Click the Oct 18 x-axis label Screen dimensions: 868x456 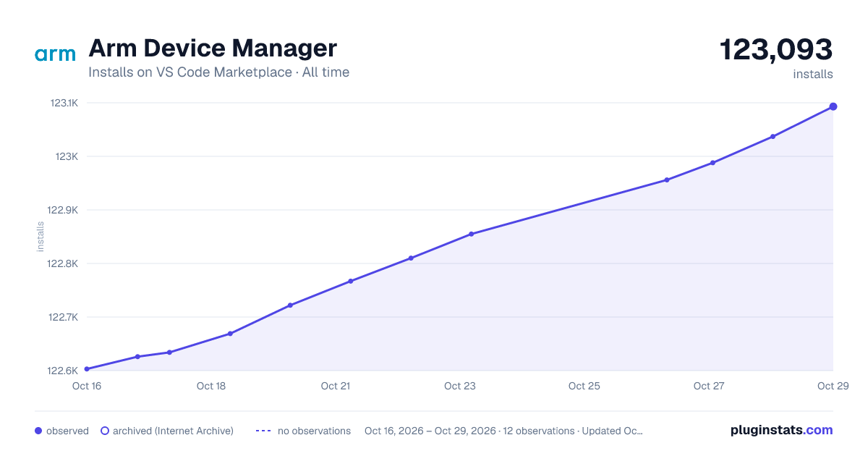(211, 386)
